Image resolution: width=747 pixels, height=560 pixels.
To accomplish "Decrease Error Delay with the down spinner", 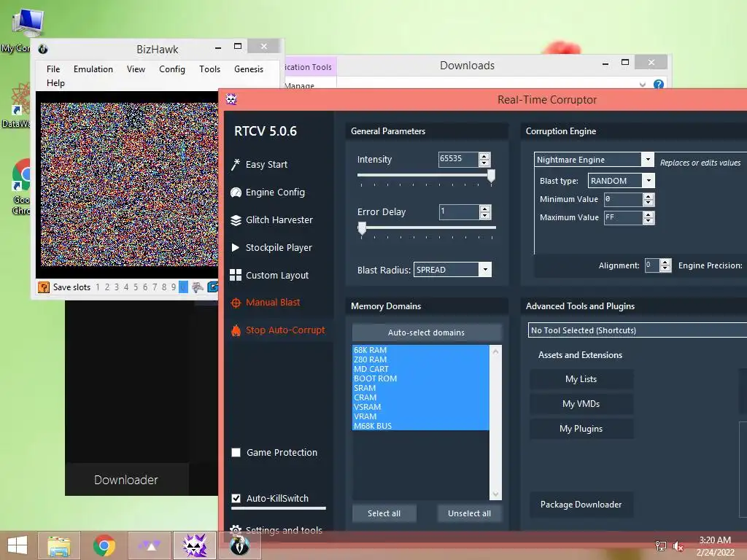I will pyautogui.click(x=485, y=216).
